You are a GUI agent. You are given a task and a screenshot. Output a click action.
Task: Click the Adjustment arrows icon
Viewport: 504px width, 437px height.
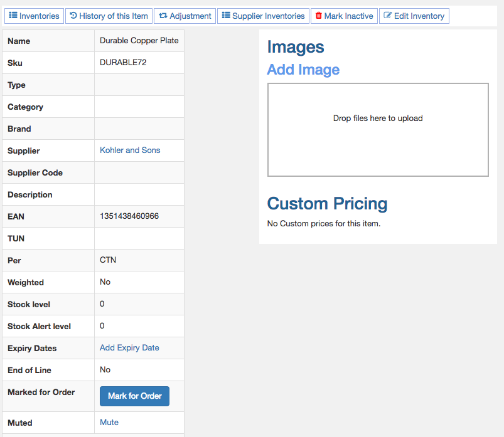163,16
